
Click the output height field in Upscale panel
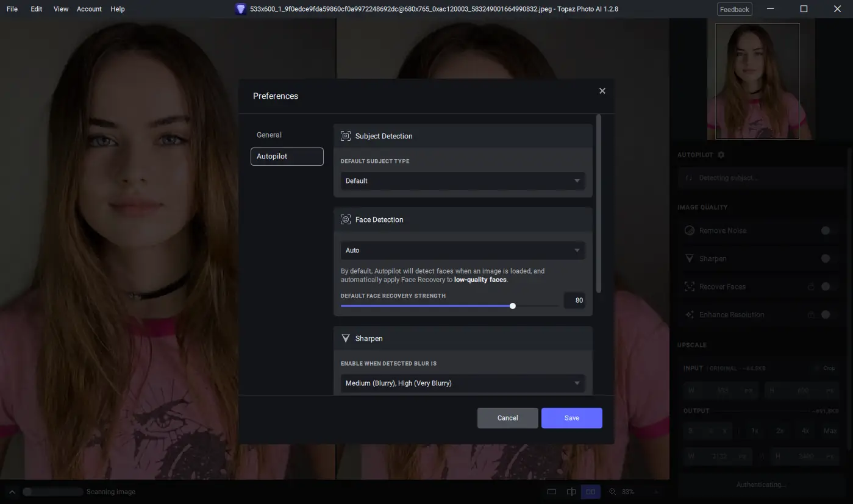(805, 456)
